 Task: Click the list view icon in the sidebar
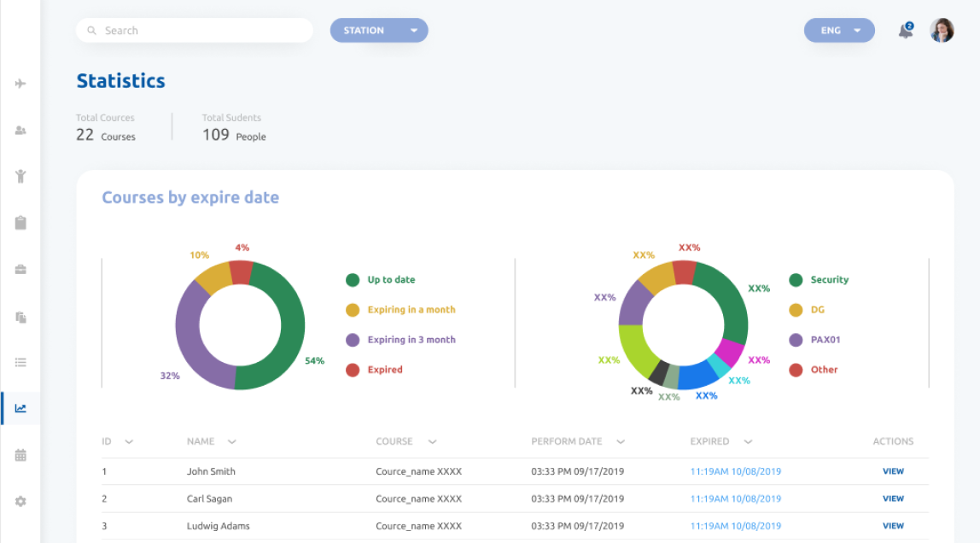pyautogui.click(x=20, y=362)
